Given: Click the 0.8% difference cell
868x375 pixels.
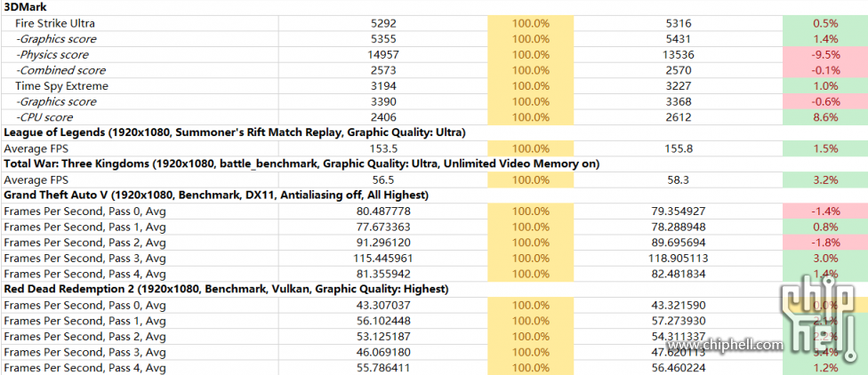Looking at the screenshot, I should click(x=825, y=227).
